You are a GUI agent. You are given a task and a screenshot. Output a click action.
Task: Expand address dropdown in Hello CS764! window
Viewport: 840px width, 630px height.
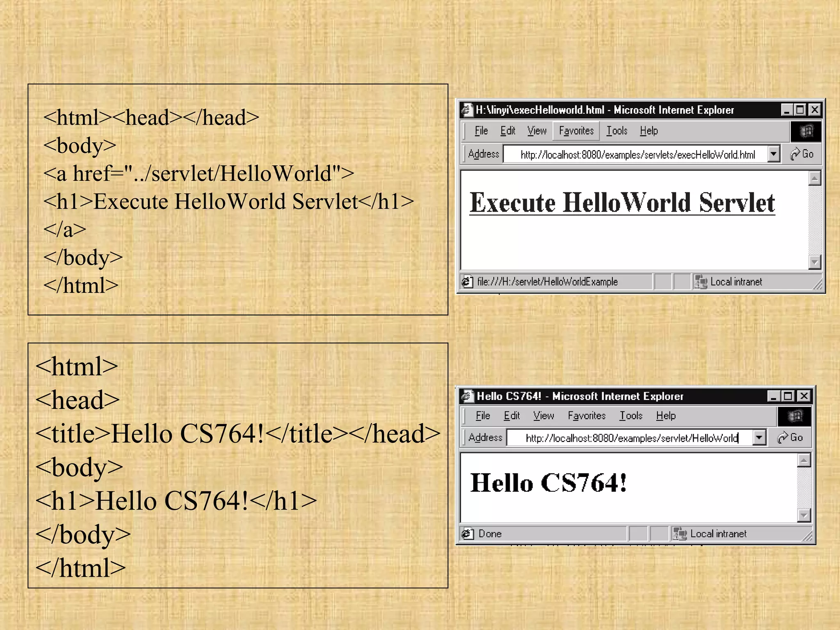pyautogui.click(x=759, y=438)
